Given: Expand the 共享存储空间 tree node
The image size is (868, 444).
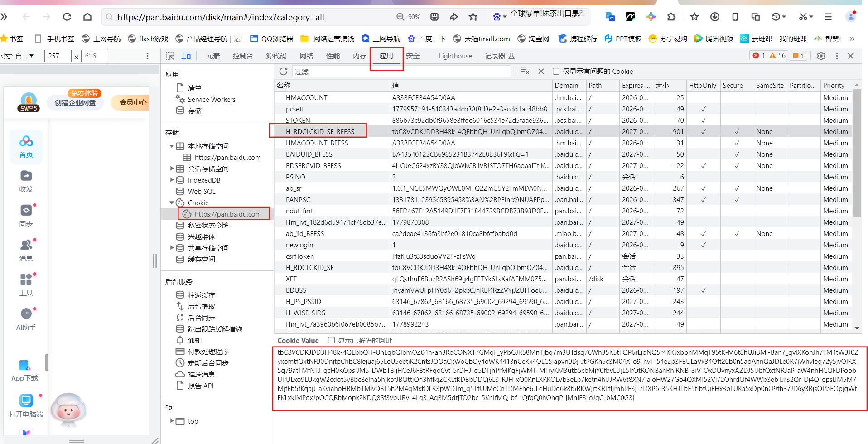Looking at the screenshot, I should [172, 248].
